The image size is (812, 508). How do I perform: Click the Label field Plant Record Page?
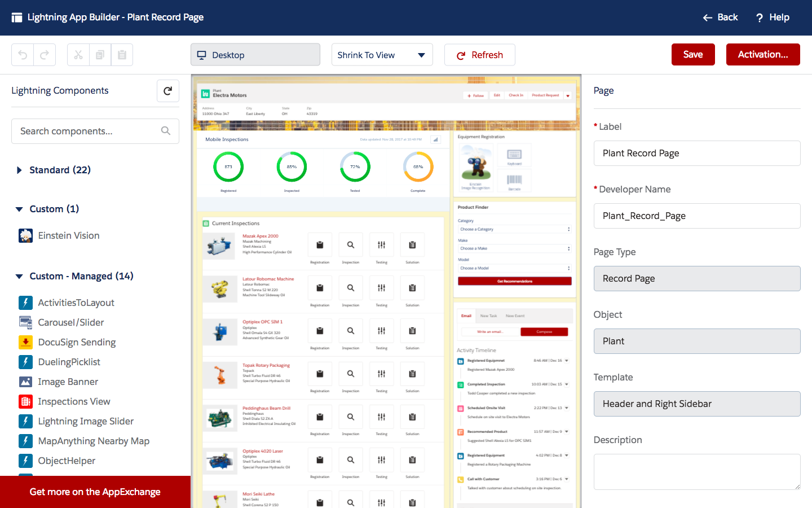tap(697, 153)
